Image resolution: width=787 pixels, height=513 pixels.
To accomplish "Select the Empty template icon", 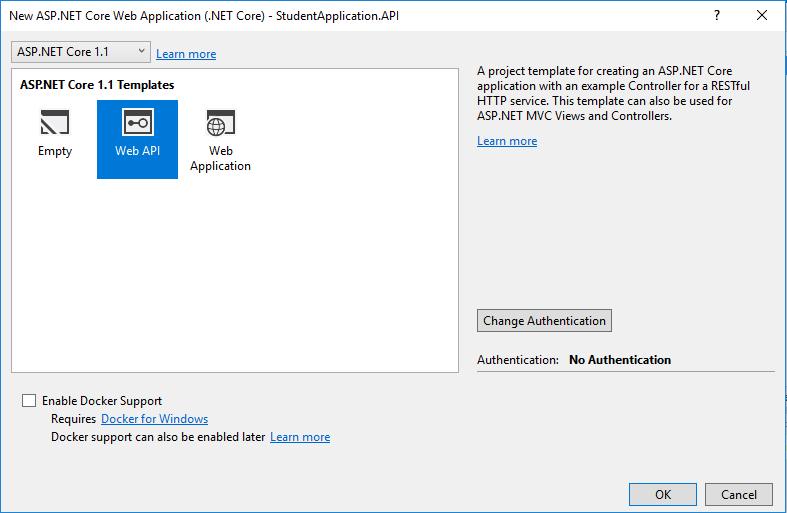I will [55, 122].
